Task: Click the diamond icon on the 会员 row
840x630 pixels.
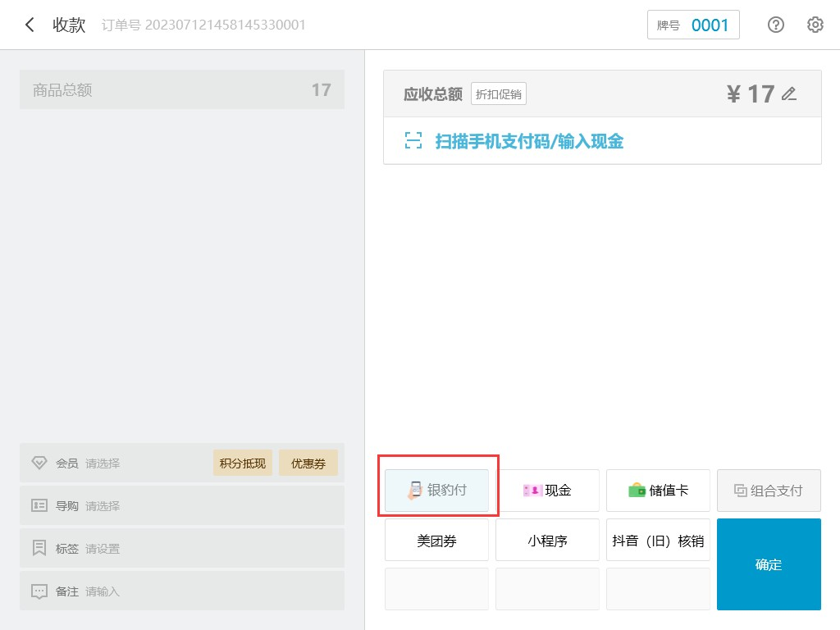Action: click(x=39, y=463)
